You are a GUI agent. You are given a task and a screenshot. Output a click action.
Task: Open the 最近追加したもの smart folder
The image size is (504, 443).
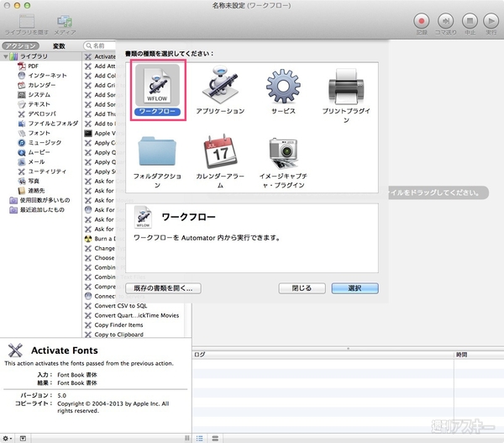point(37,210)
